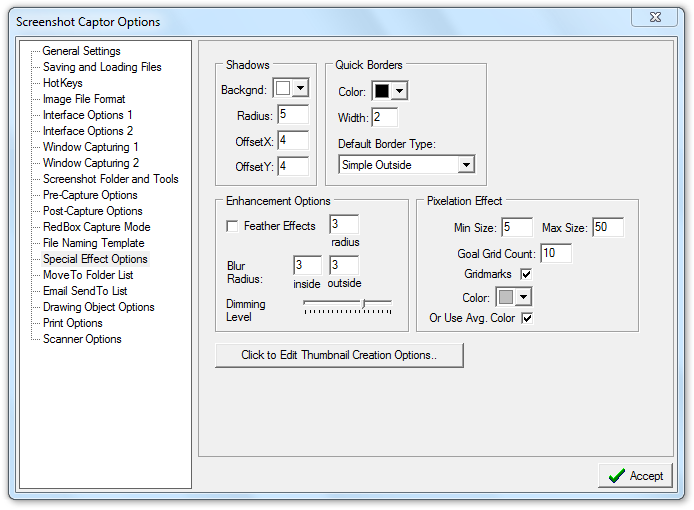Select Drawing Object Options
This screenshot has width=694, height=510.
[x=99, y=307]
